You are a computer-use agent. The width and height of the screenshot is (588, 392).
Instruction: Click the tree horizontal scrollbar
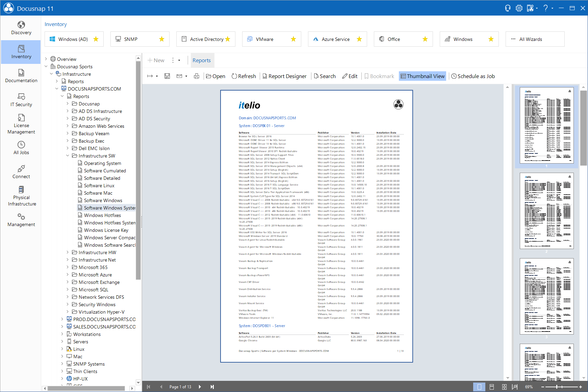coord(86,388)
